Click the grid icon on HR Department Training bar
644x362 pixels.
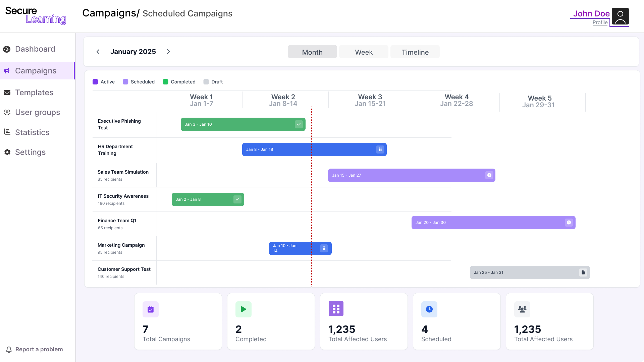coord(380,149)
